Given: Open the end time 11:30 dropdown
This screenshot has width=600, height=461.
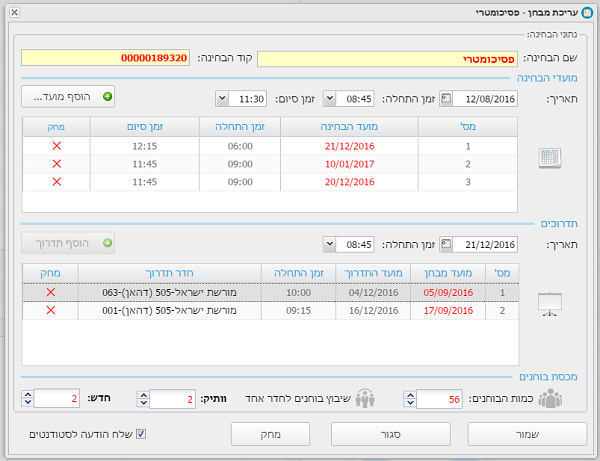Looking at the screenshot, I should coord(222,99).
